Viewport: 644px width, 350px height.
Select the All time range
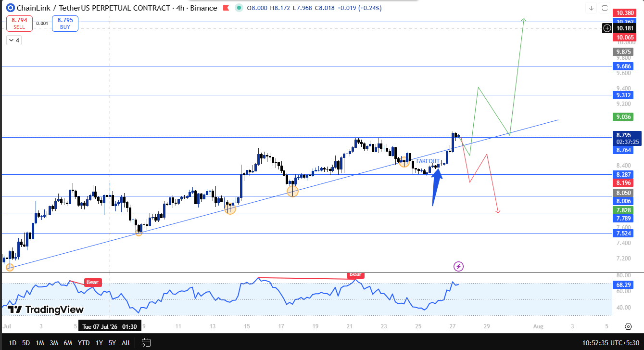(126, 343)
